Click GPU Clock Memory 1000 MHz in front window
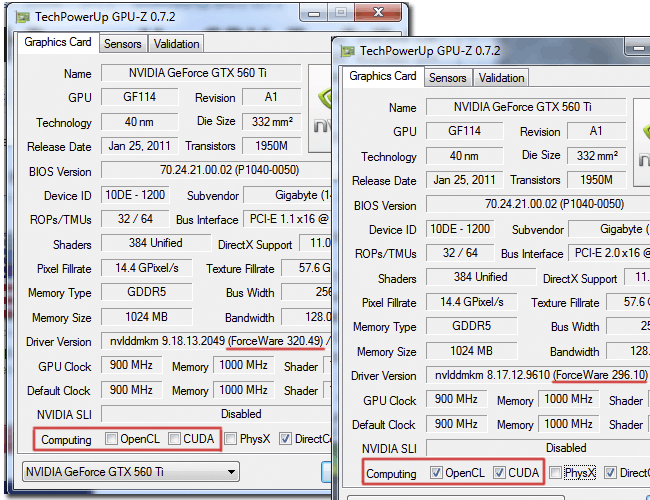This screenshot has width=650, height=500. pyautogui.click(x=568, y=399)
